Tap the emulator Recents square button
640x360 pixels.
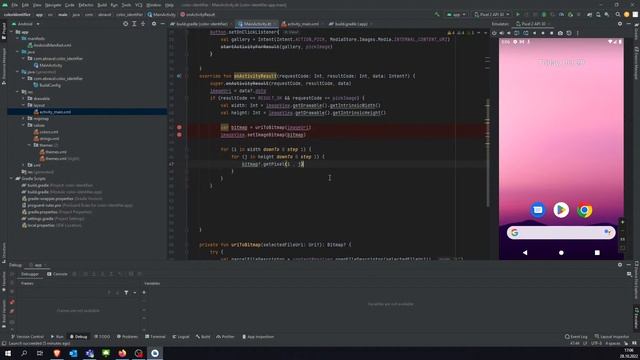pyautogui.click(x=597, y=253)
